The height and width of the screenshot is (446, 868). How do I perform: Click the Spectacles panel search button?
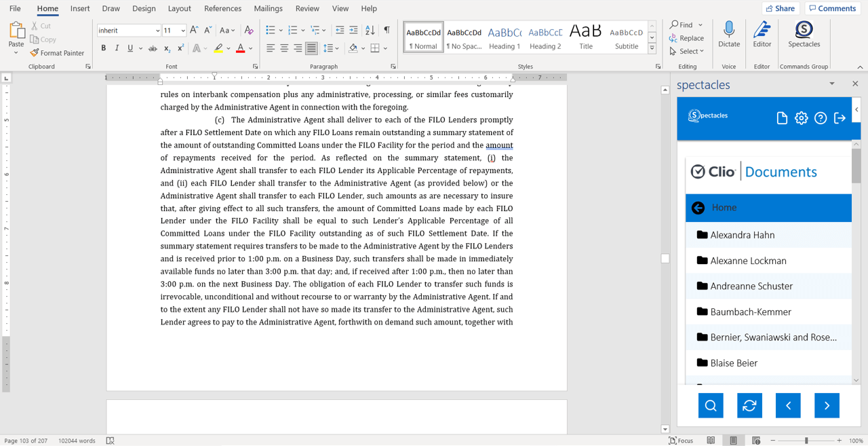(711, 405)
